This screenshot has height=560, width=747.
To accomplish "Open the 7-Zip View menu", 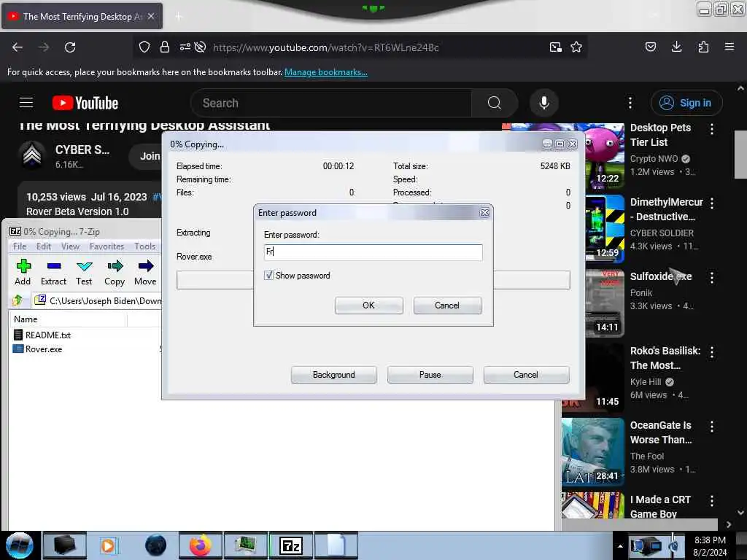I will [70, 246].
